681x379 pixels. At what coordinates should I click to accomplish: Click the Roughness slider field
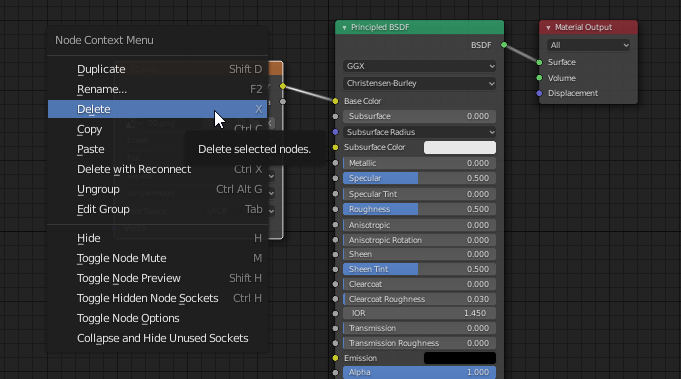tap(420, 209)
